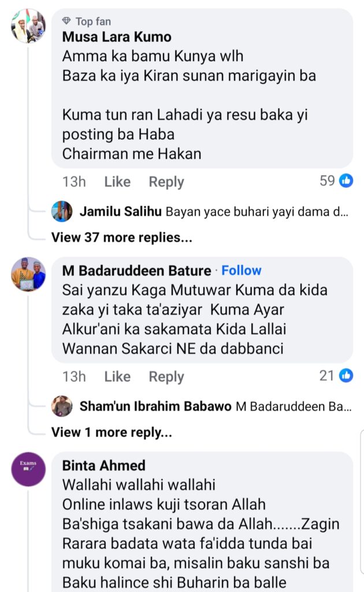
Task: Open Sham'un Ibrahim Babawo's small avatar
Action: click(62, 406)
